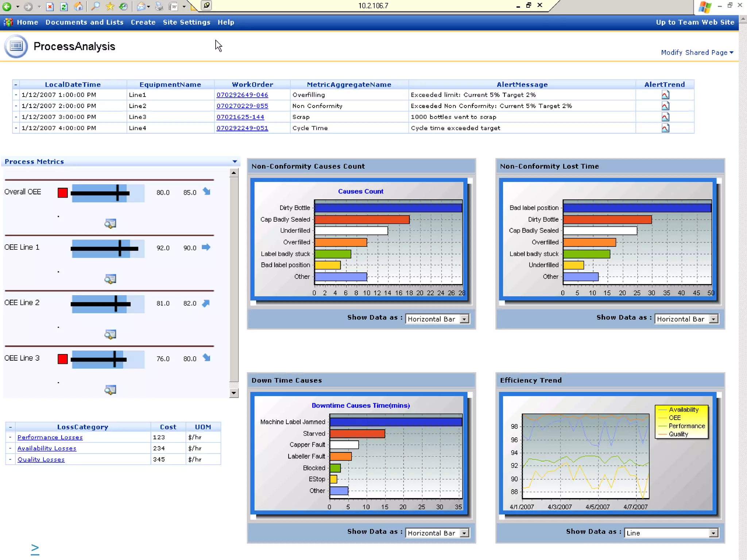Open Availability Losses link
The height and width of the screenshot is (560, 747).
[47, 448]
